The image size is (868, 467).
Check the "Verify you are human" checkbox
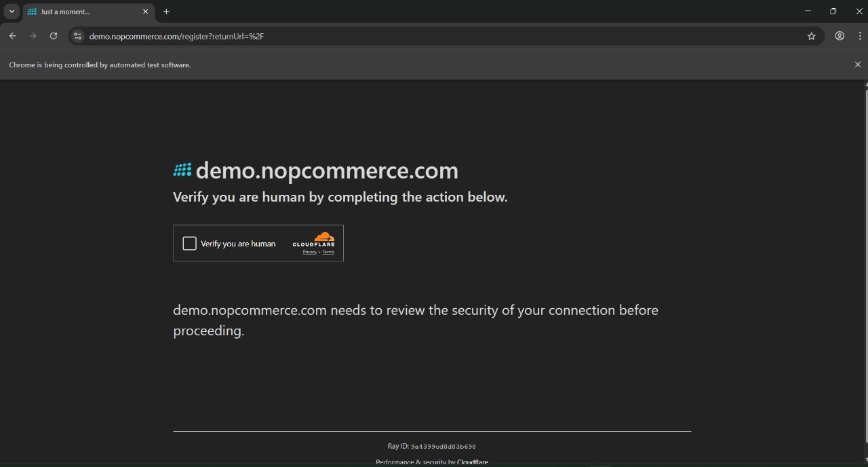[x=190, y=243]
